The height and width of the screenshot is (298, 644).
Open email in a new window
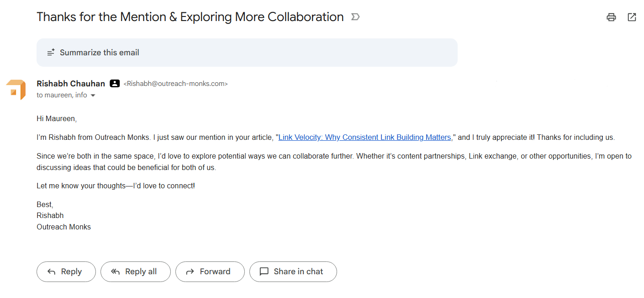(632, 17)
